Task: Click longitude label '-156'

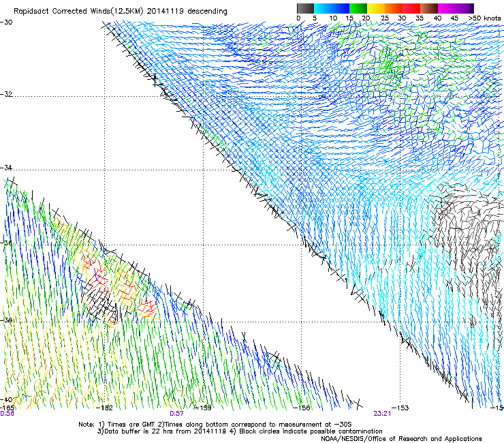Action: (302, 408)
